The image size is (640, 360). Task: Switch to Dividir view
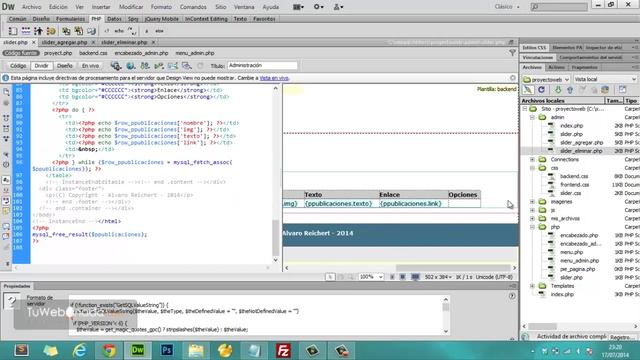41,66
